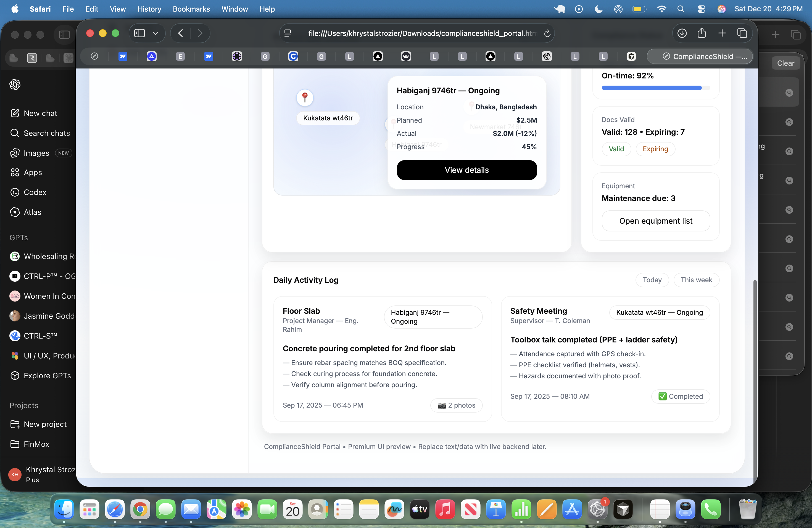Viewport: 812px width, 528px height.
Task: Click the On-time progress bar
Action: [655, 88]
